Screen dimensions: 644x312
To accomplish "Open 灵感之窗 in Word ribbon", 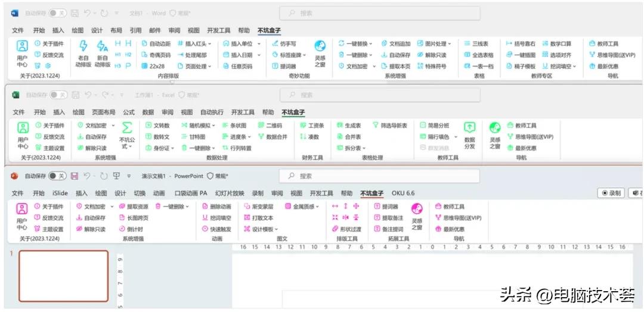I will [x=320, y=54].
